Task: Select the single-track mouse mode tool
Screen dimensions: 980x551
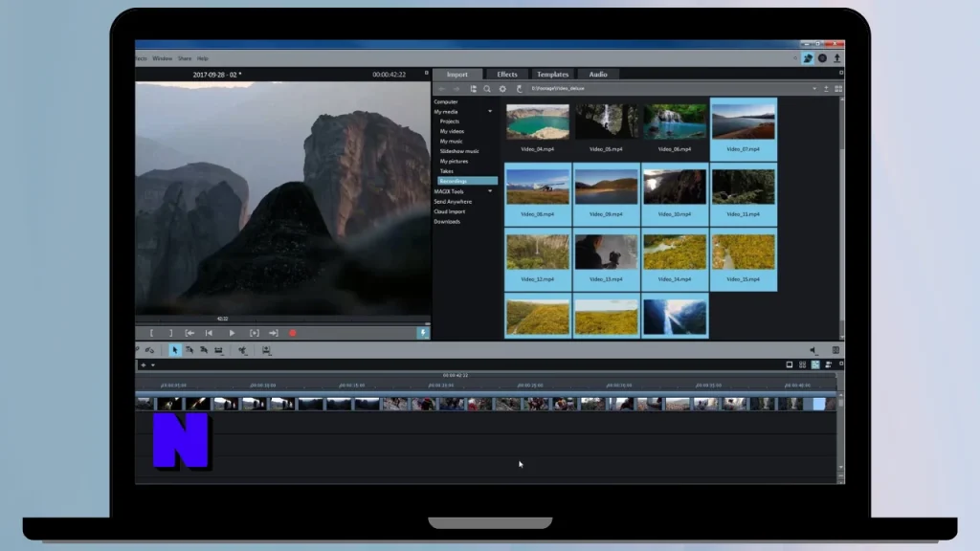Action: (189, 350)
